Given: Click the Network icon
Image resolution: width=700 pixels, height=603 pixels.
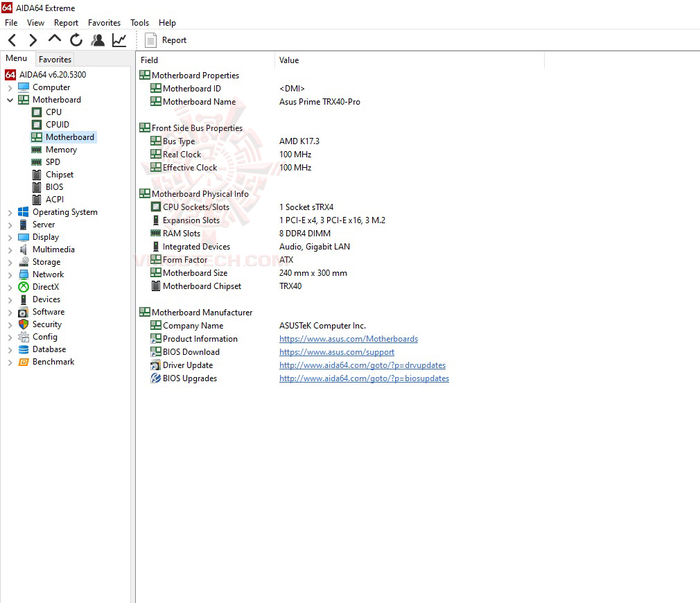Looking at the screenshot, I should pos(23,274).
